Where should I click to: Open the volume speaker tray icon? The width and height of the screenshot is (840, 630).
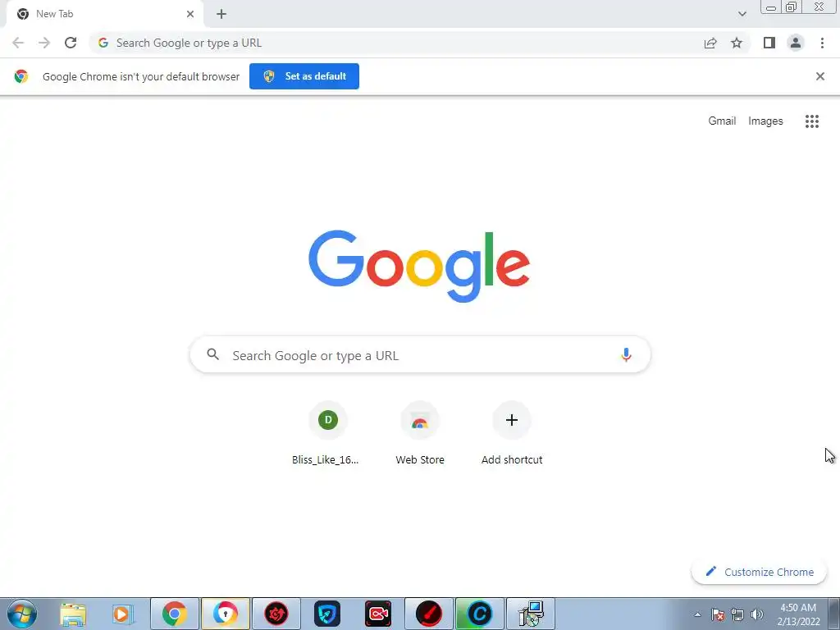757,614
